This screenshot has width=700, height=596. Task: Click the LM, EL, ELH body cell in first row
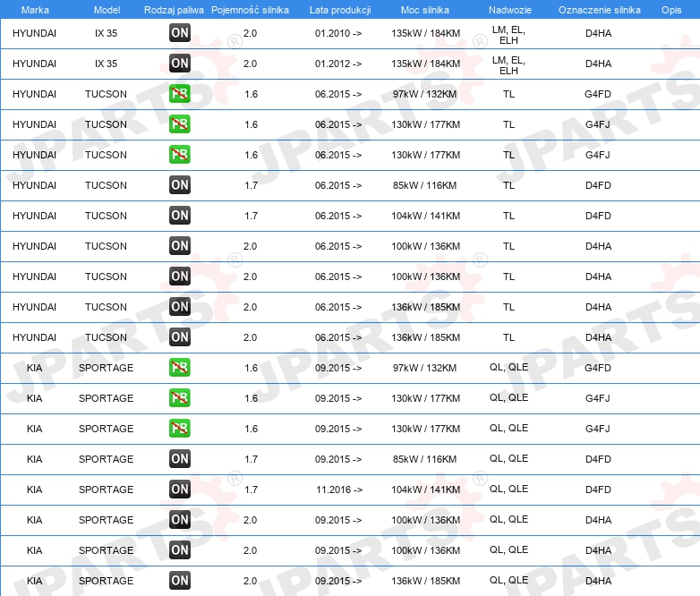509,35
